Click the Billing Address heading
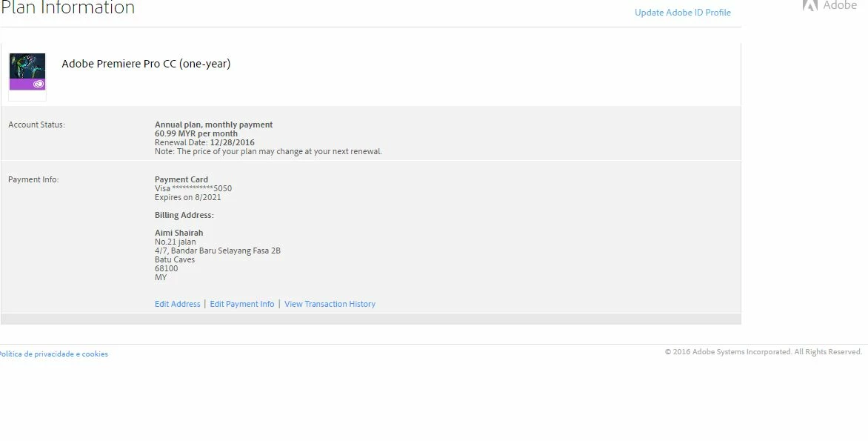 (x=184, y=215)
